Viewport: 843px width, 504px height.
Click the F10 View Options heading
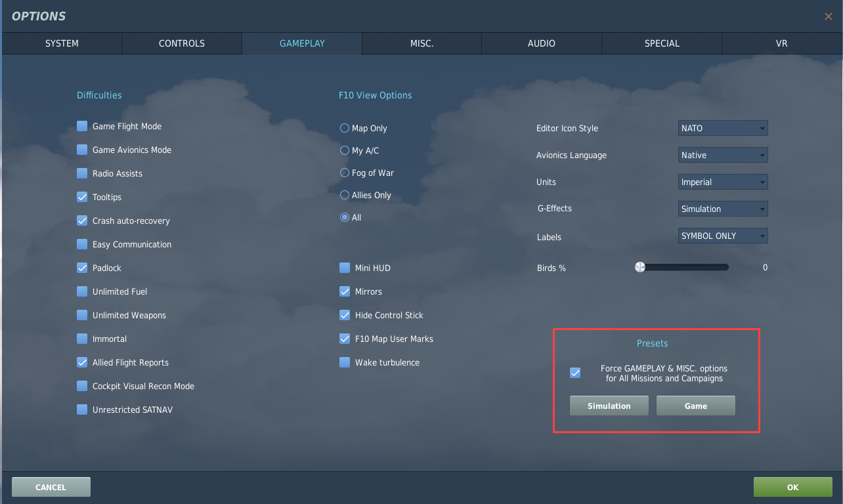click(376, 95)
